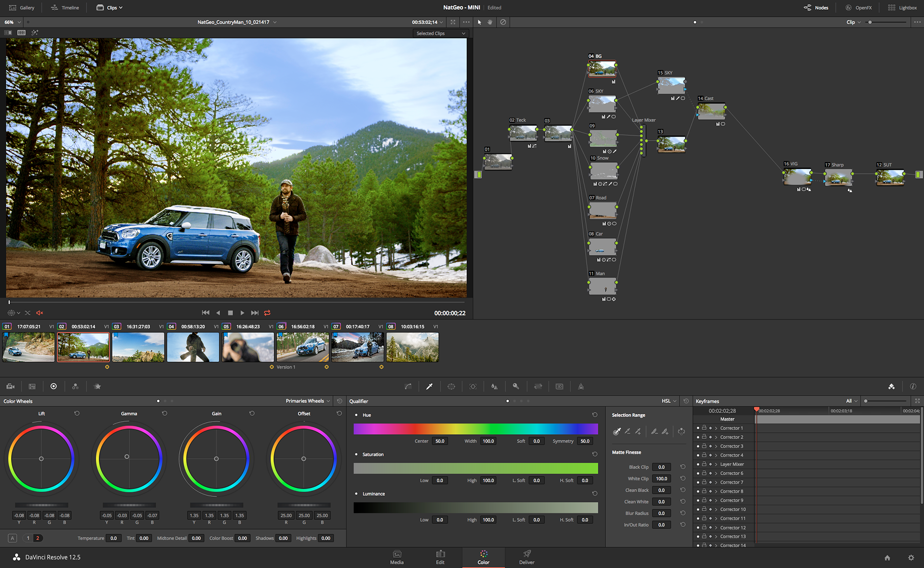
Task: Open the Blur palette
Action: 494,387
